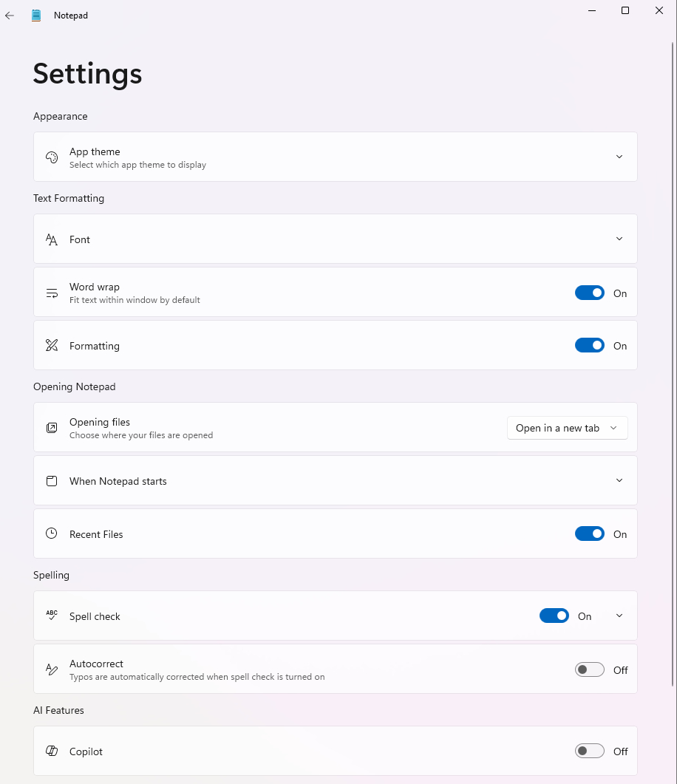Click the Word wrap icon
The height and width of the screenshot is (784, 677).
point(52,293)
